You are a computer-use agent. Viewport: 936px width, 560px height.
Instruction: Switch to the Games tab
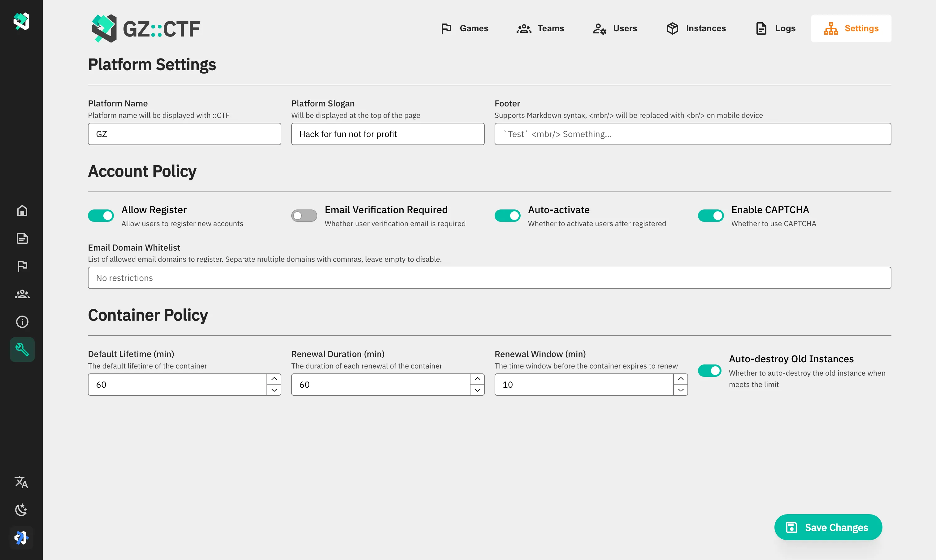pos(465,28)
